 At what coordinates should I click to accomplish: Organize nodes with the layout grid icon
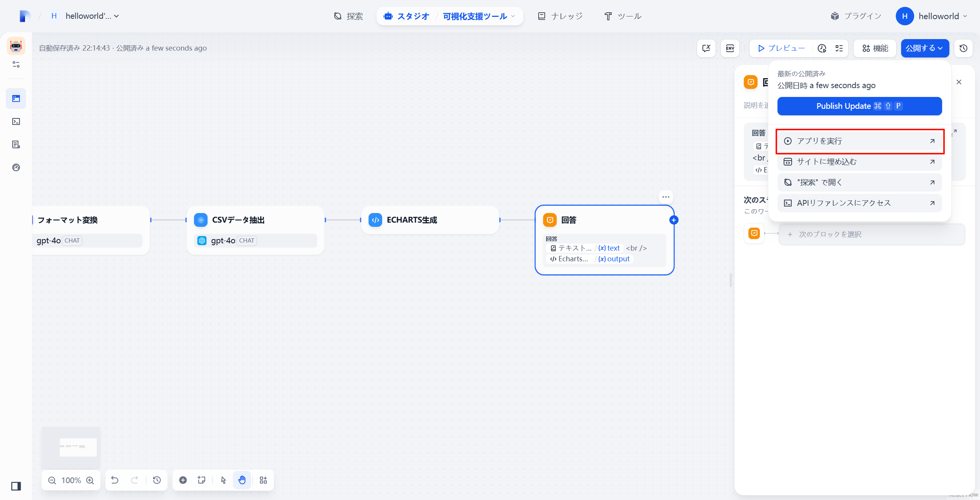point(263,480)
